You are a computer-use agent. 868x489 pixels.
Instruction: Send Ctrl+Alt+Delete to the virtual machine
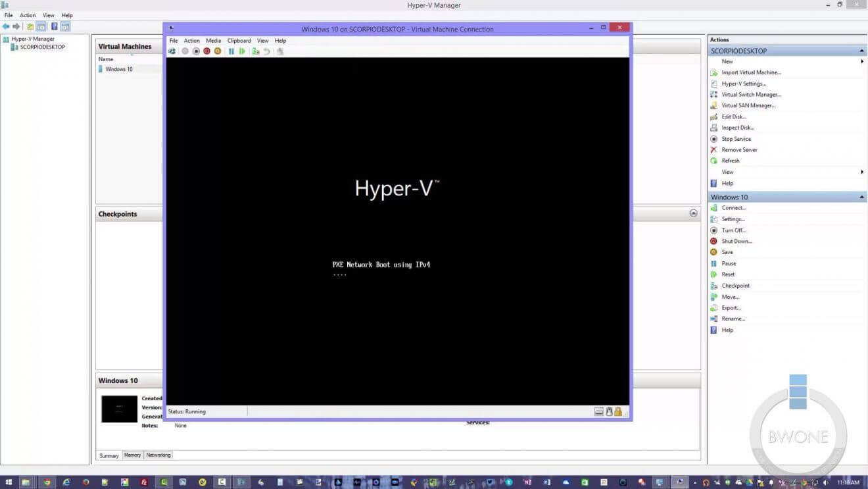click(172, 51)
